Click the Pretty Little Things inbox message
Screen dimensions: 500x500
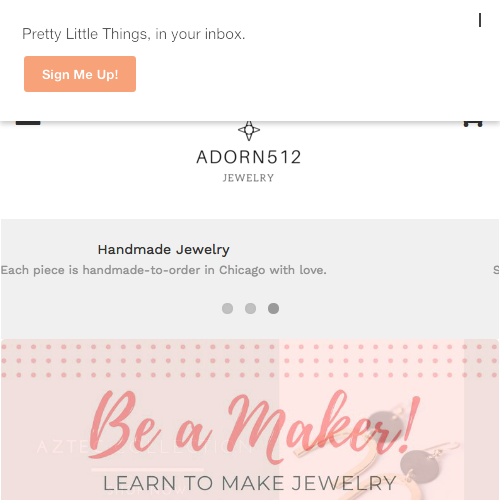point(134,34)
